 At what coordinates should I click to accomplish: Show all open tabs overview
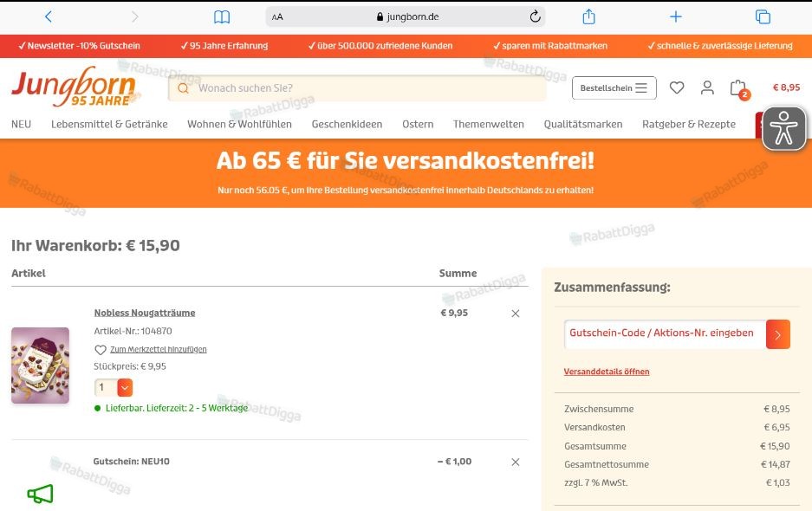tap(763, 16)
